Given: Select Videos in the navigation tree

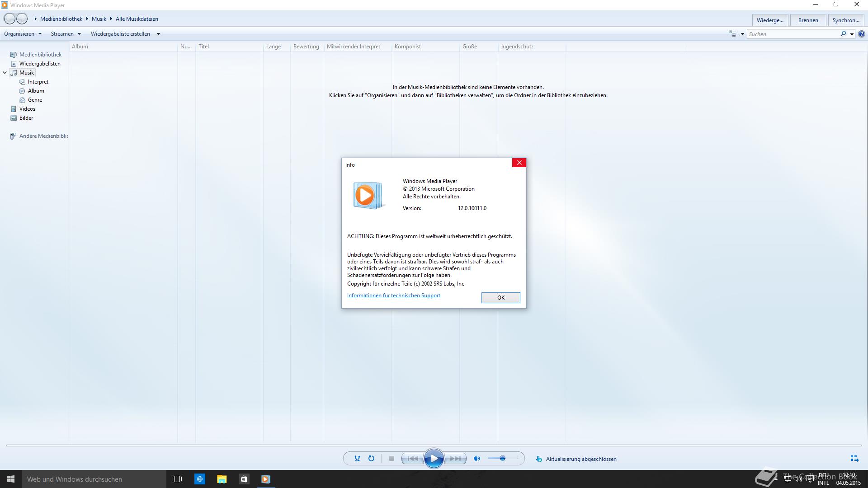Looking at the screenshot, I should pyautogui.click(x=27, y=109).
